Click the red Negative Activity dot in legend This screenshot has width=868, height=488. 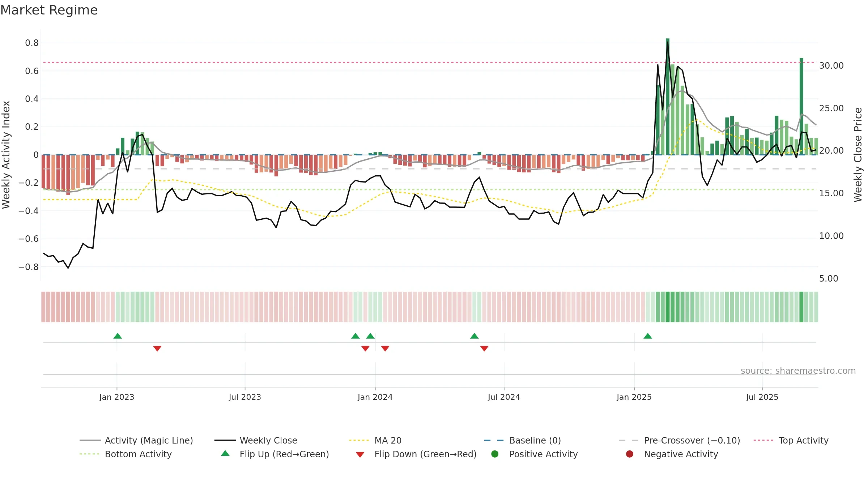click(x=630, y=454)
